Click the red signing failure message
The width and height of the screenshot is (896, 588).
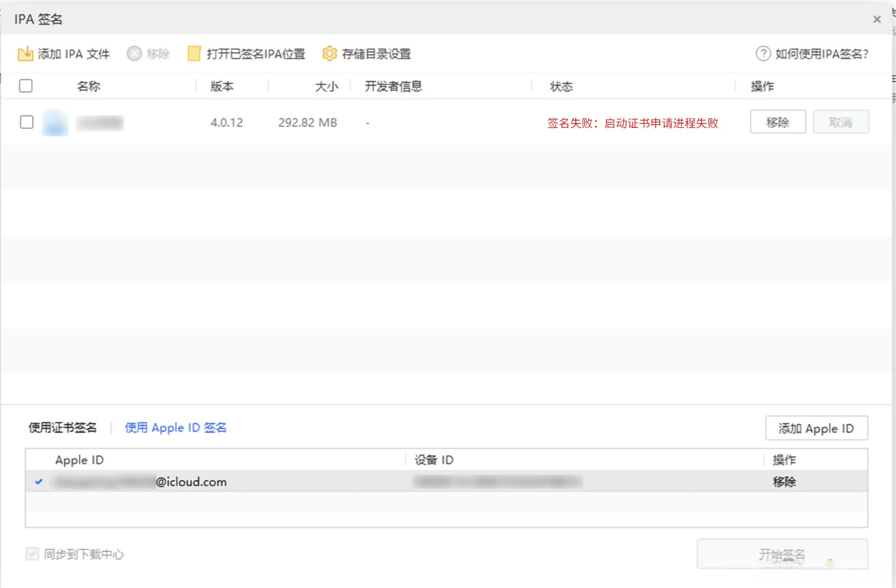(x=632, y=124)
